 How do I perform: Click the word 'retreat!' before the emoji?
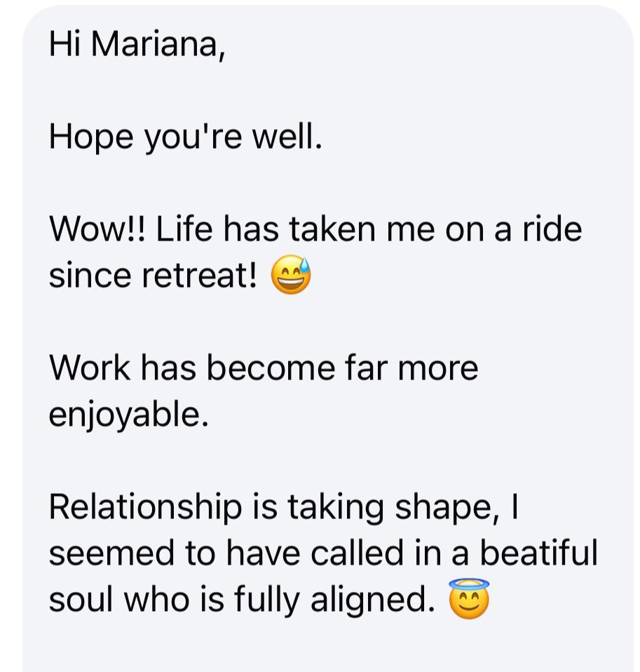[199, 276]
